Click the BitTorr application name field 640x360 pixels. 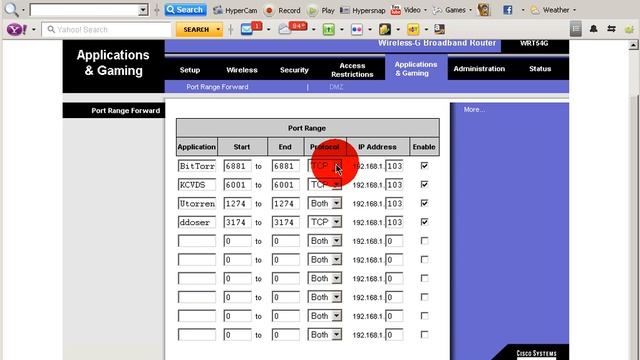point(197,166)
